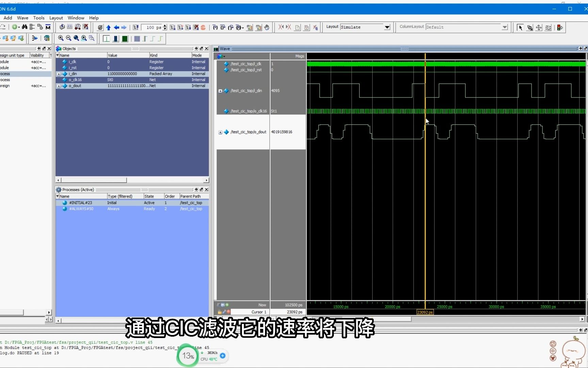588x368 pixels.
Task: Click the Show Contributing Process arrow icon
Action: [34, 39]
